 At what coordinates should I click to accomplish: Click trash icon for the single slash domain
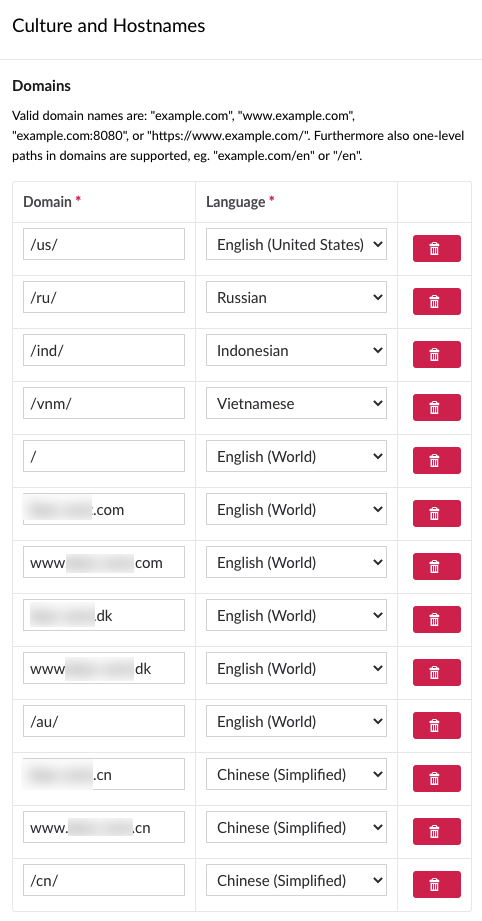click(x=436, y=460)
